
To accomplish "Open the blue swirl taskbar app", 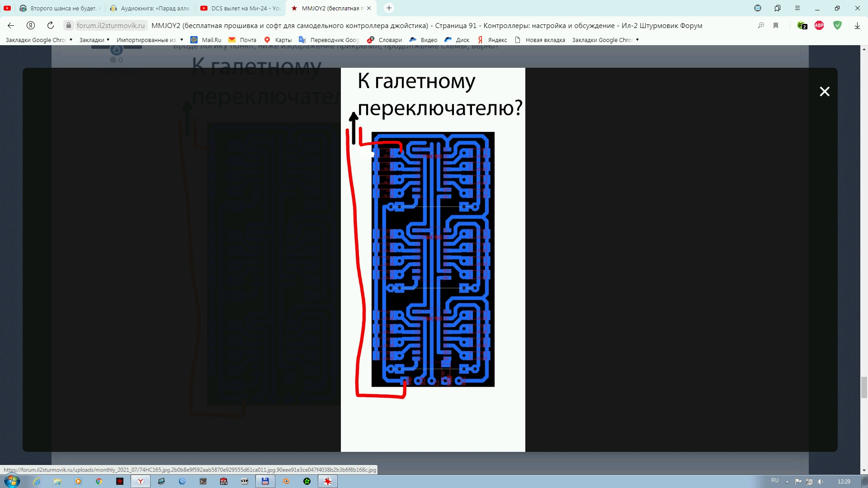I will tap(182, 481).
